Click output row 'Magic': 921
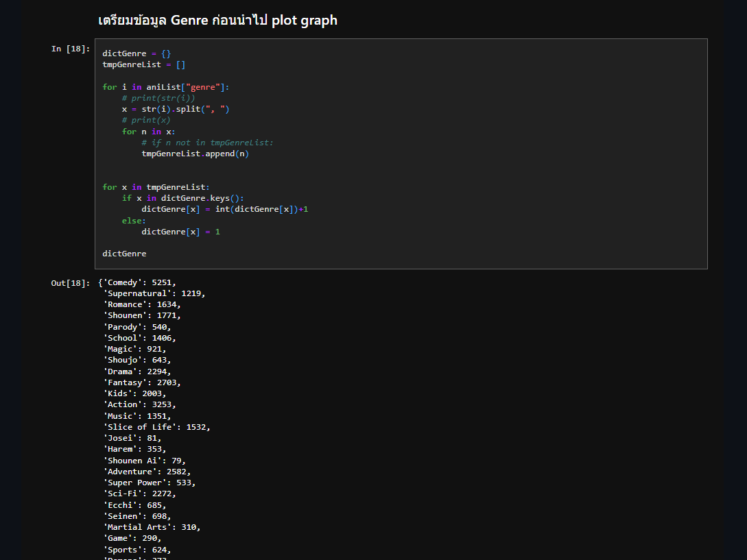Image resolution: width=747 pixels, height=560 pixels. point(135,349)
